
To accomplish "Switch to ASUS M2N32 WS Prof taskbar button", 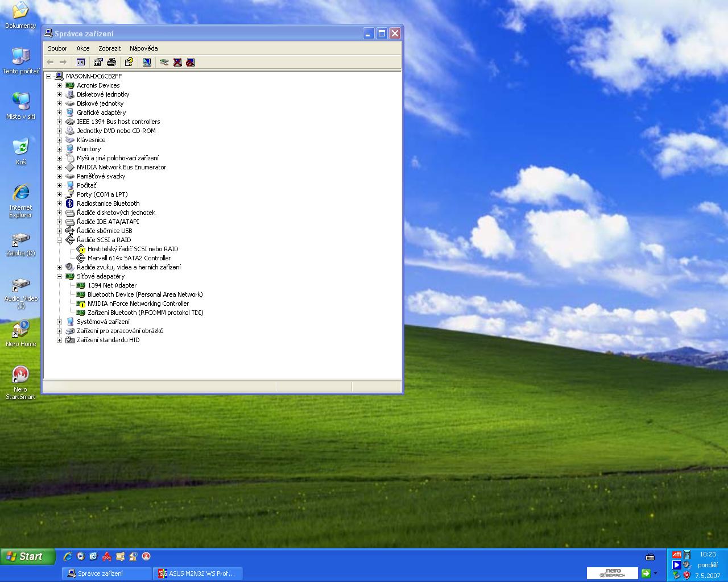I will click(x=197, y=573).
